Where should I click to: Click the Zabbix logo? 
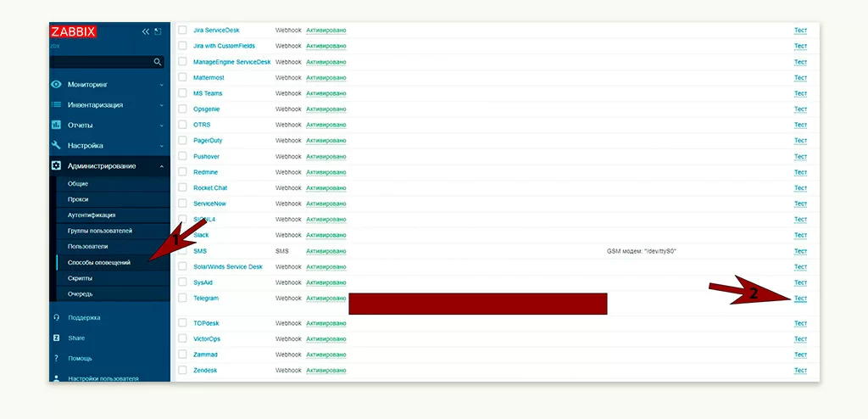pyautogui.click(x=73, y=31)
